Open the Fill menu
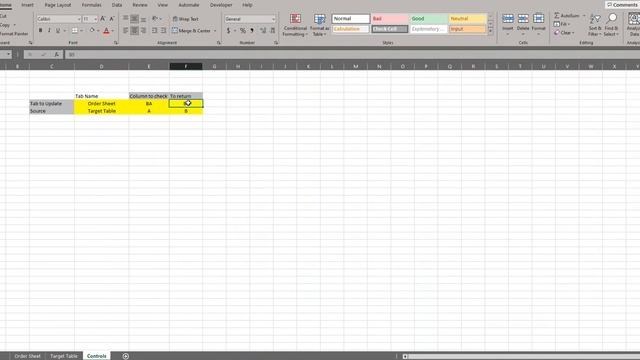This screenshot has width=640, height=360. (562, 24)
